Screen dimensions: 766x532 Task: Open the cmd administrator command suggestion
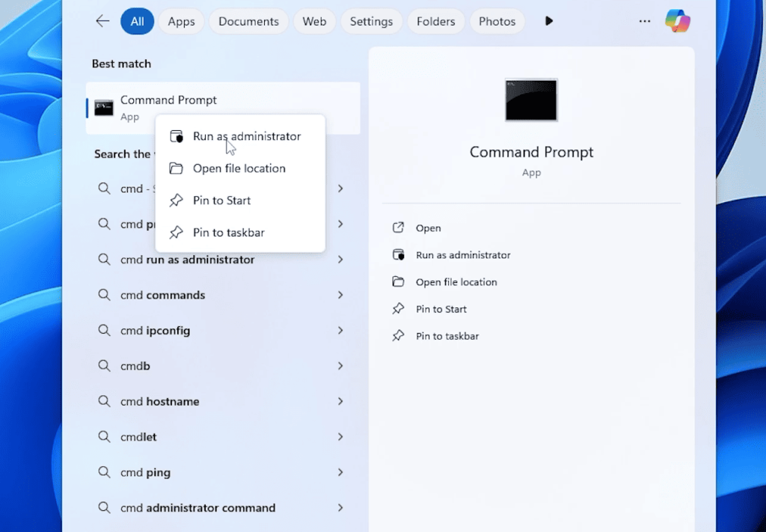197,508
